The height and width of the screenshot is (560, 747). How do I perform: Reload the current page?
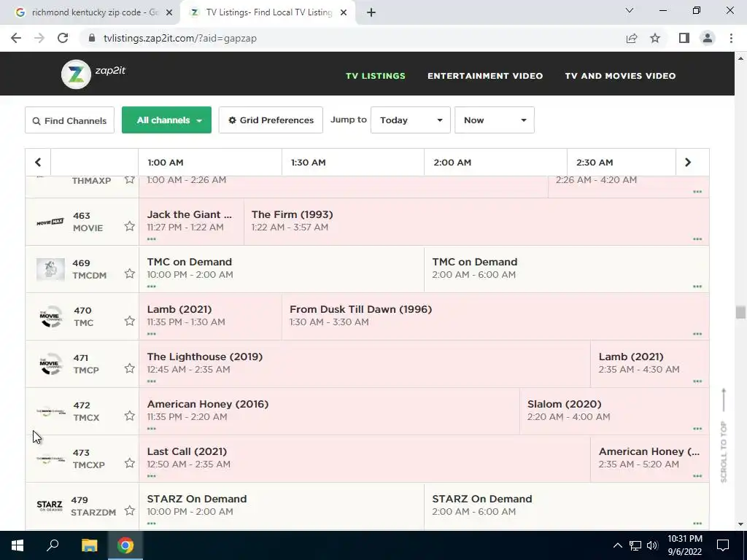click(x=63, y=38)
